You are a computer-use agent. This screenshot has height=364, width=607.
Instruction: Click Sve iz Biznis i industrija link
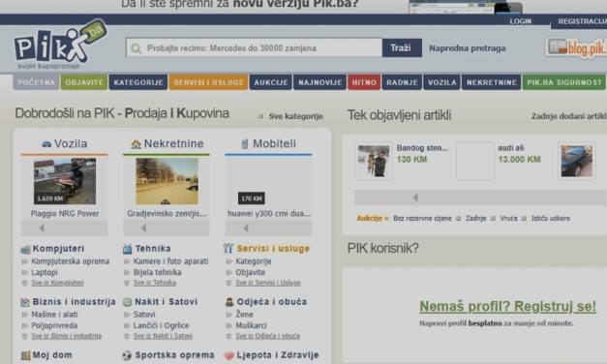pyautogui.click(x=66, y=336)
